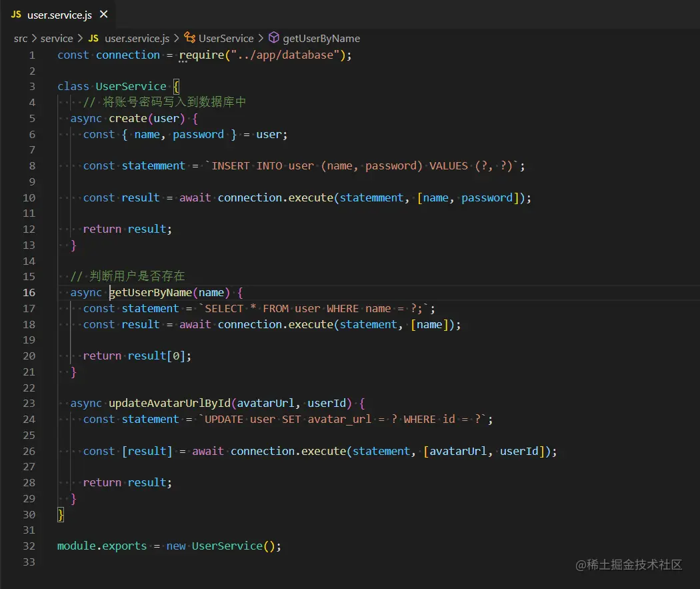Place cursor on getUserByName method name

click(x=151, y=292)
